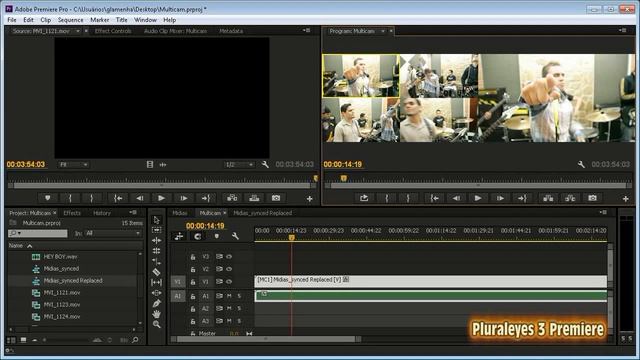
Task: Toggle Snap in the timeline
Action: click(x=198, y=236)
